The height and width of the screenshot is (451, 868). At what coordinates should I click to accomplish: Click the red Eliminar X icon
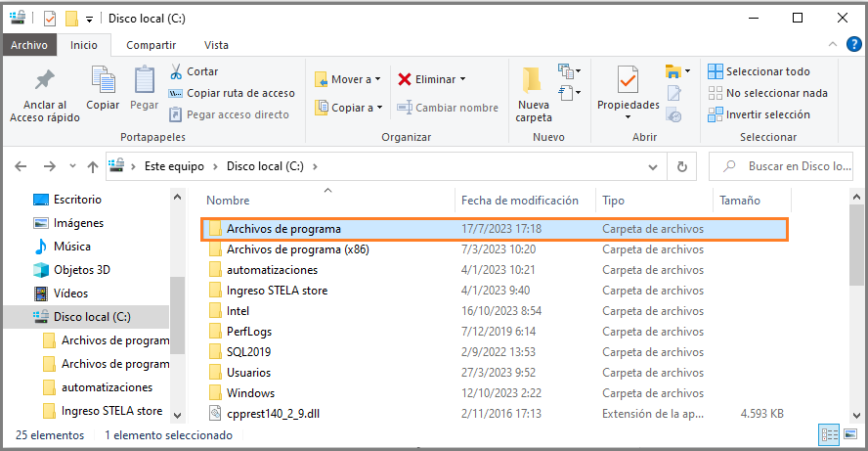[x=405, y=79]
